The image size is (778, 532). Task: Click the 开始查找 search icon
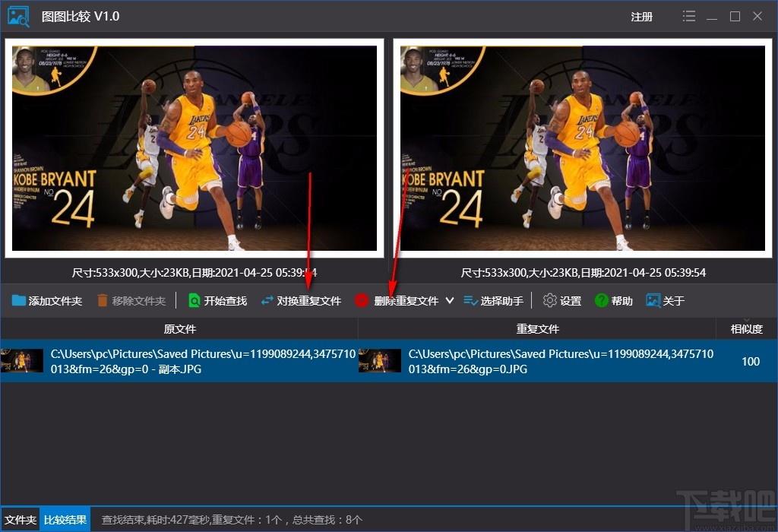(194, 300)
